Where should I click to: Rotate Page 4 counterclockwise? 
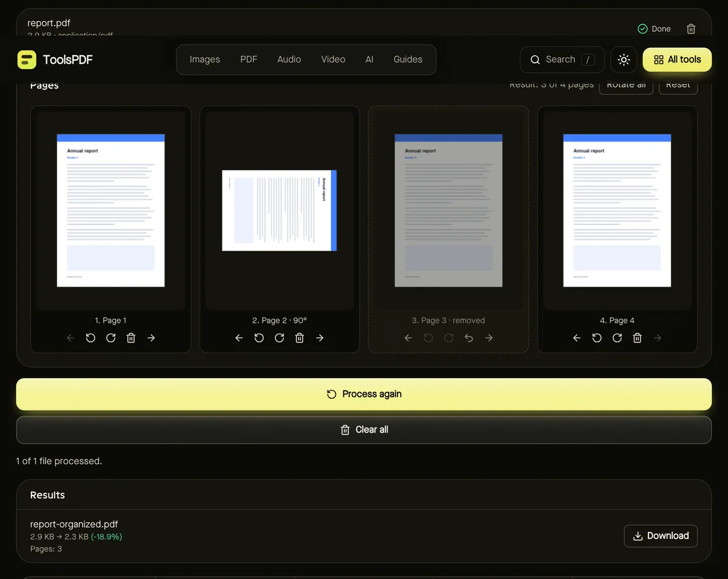point(597,338)
